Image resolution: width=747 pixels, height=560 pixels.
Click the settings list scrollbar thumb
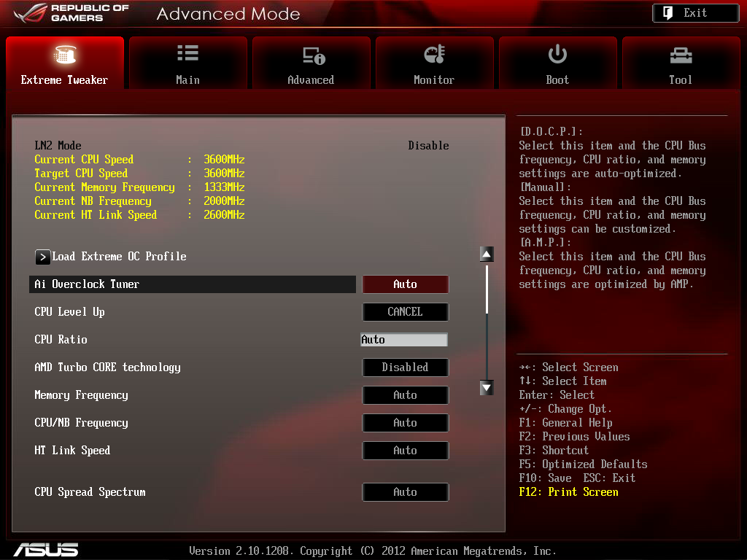coord(487,289)
